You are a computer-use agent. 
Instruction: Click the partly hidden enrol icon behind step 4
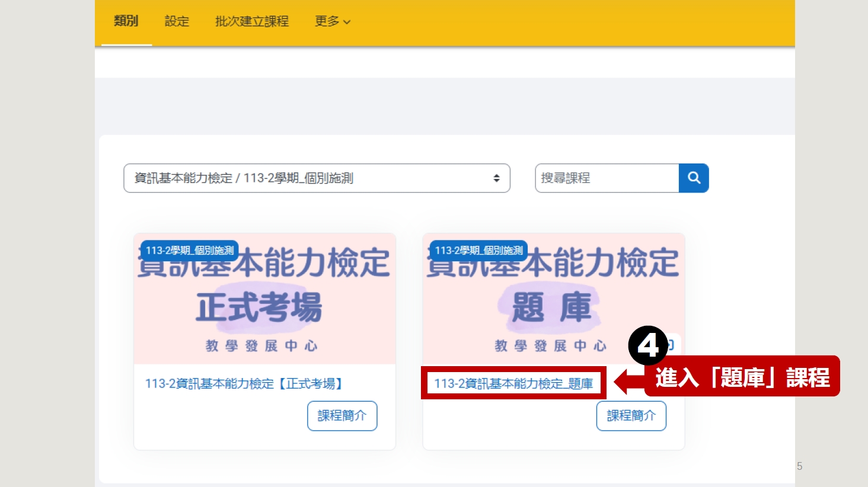[x=673, y=344]
